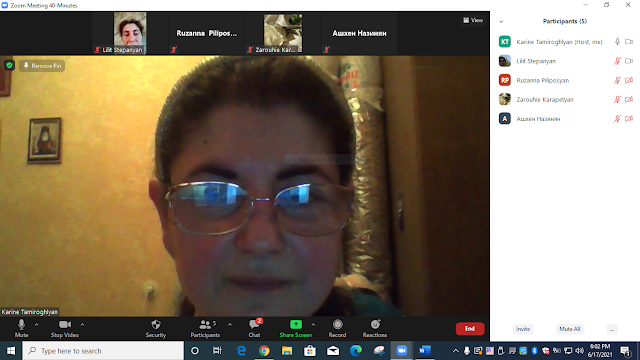The image size is (640, 360).
Task: Toggle Karine Tamiroghlyan camera icon in list
Action: click(x=629, y=42)
